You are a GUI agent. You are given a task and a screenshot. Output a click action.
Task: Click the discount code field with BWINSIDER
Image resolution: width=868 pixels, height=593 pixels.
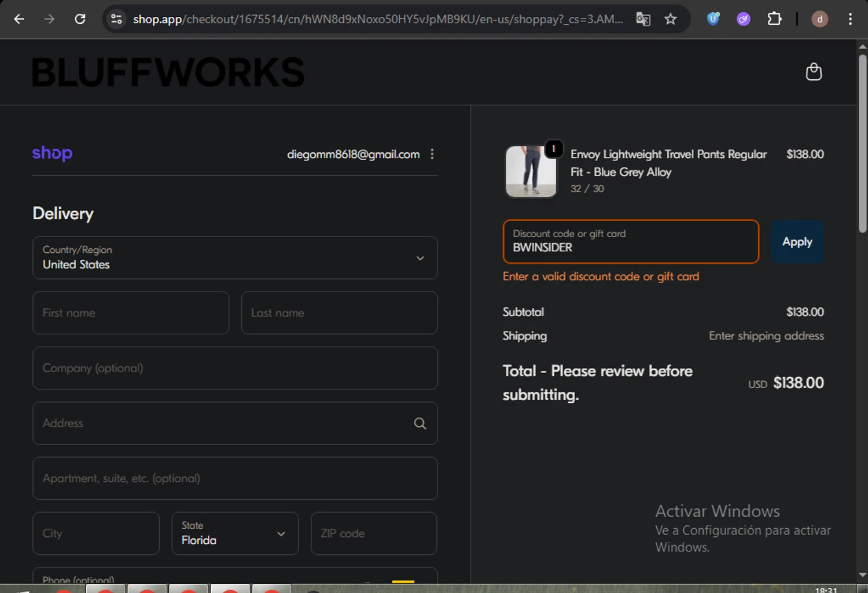(x=631, y=241)
